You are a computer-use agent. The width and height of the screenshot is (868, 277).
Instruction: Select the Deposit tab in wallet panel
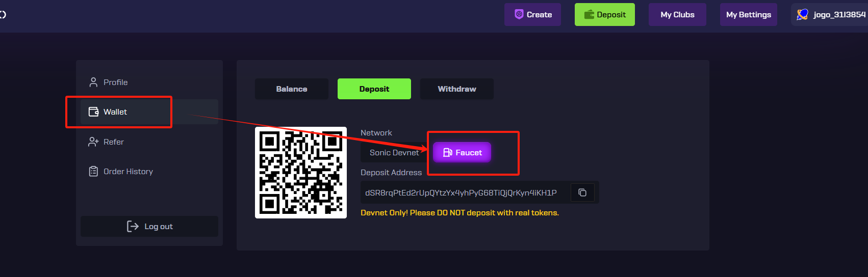tap(374, 89)
